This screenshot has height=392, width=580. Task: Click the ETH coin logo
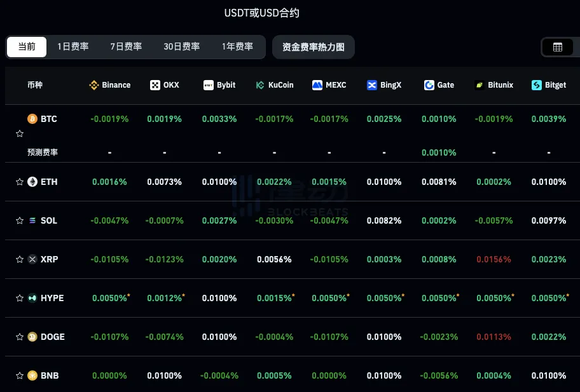coord(32,182)
